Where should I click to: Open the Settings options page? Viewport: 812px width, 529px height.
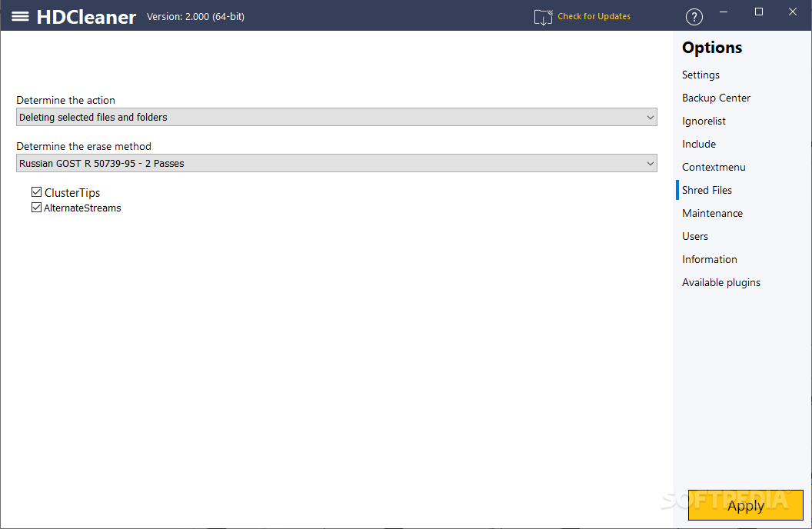pyautogui.click(x=701, y=75)
